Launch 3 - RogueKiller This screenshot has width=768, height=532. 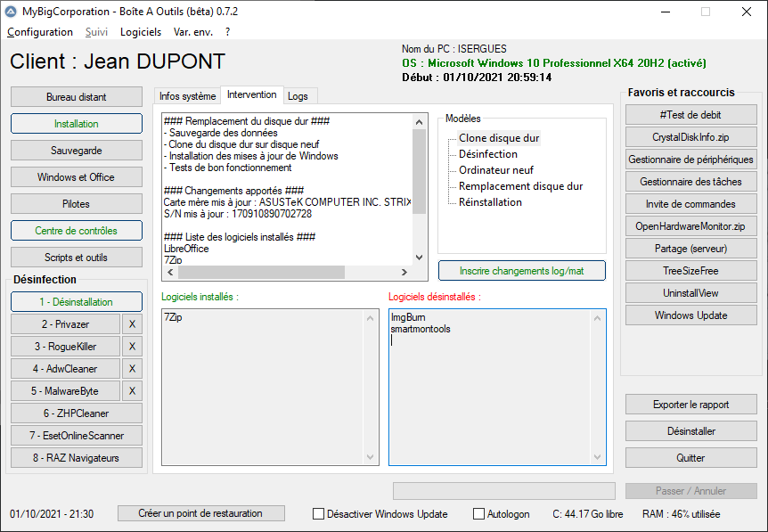click(x=65, y=347)
